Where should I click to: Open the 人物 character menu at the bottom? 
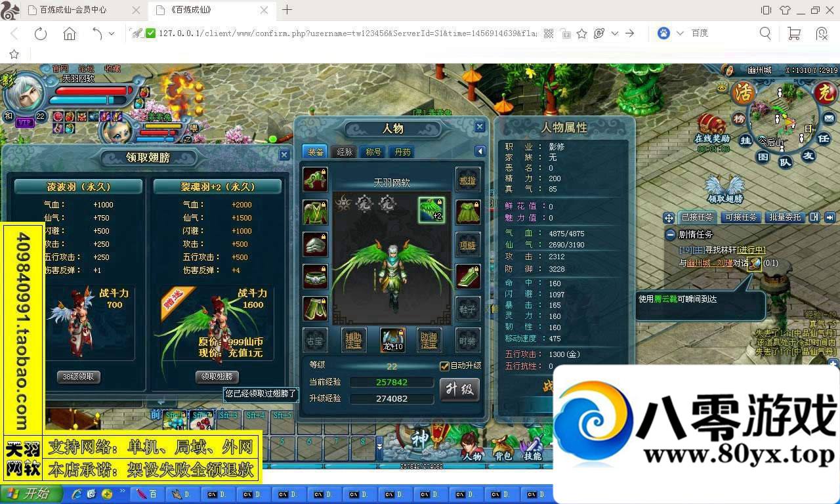[x=472, y=447]
